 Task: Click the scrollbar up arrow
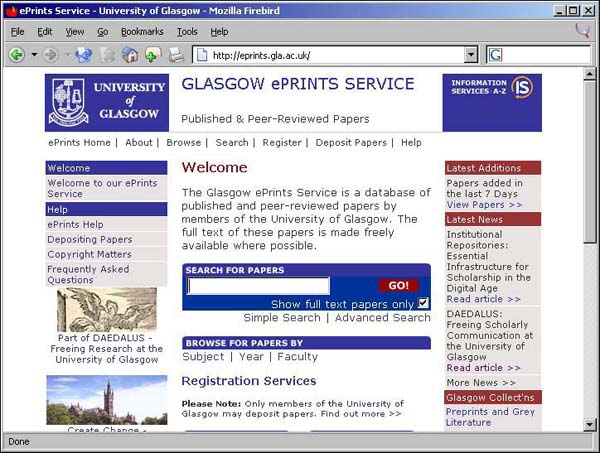(590, 73)
